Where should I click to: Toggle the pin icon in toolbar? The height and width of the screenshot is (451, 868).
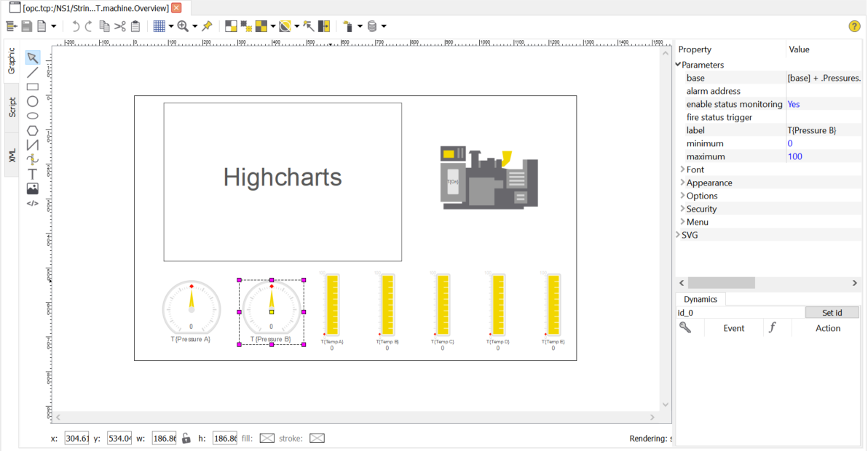click(x=207, y=26)
